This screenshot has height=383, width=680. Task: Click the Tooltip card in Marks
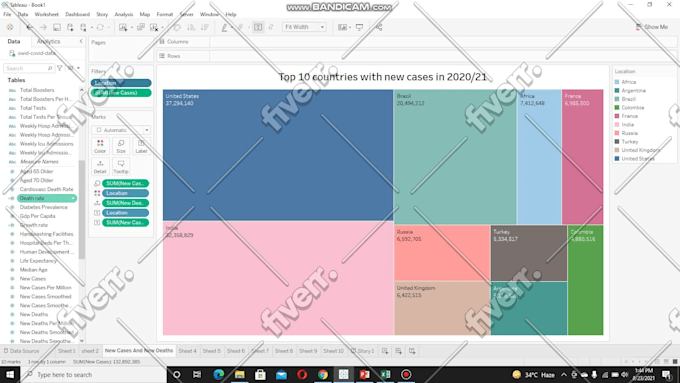click(x=121, y=167)
